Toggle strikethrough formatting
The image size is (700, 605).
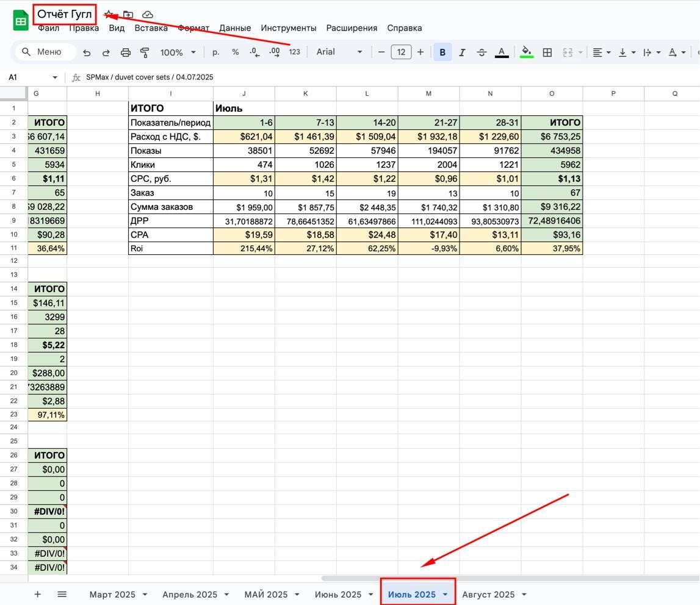click(482, 52)
